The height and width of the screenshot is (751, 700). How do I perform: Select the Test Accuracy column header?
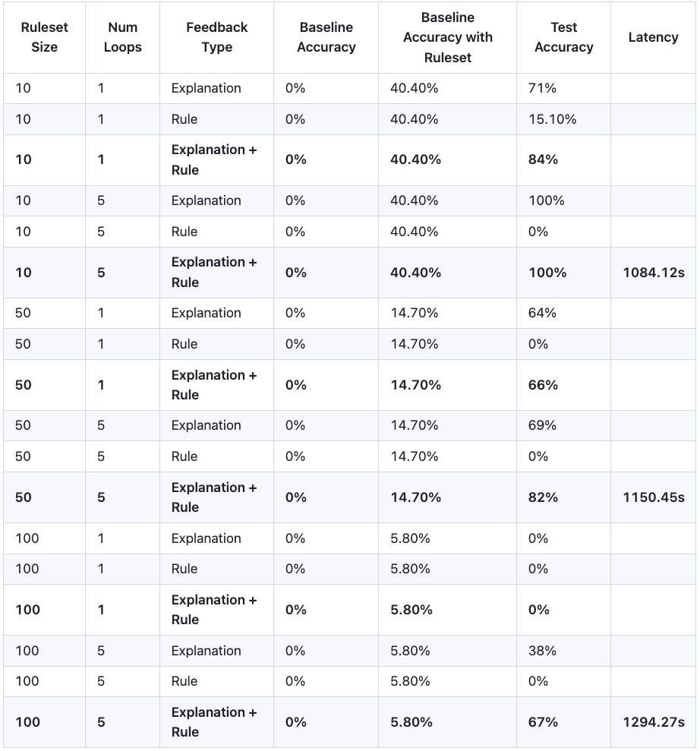[563, 37]
